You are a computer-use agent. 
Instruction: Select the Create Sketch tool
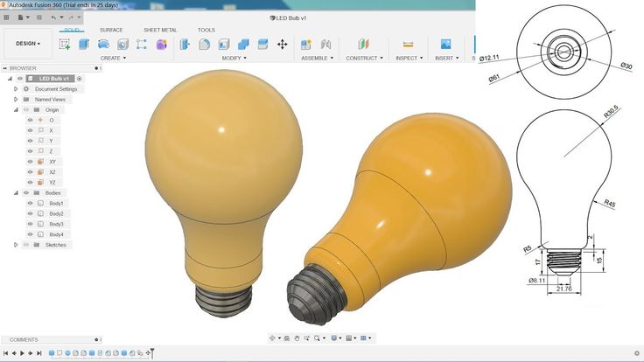click(65, 44)
